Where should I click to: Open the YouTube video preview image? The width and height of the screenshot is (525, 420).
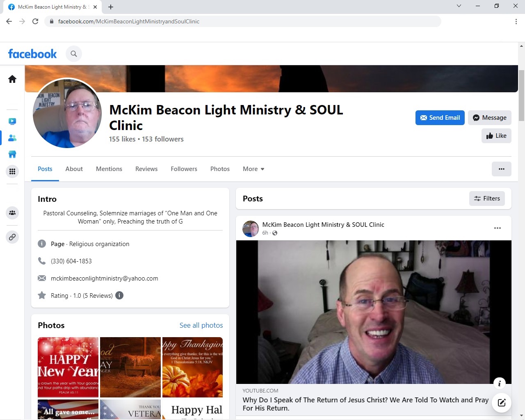tap(374, 312)
